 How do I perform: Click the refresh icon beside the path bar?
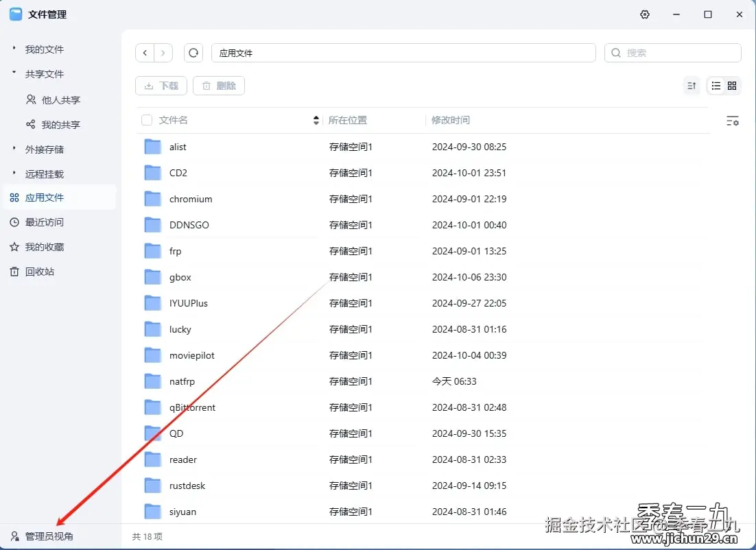(x=193, y=53)
